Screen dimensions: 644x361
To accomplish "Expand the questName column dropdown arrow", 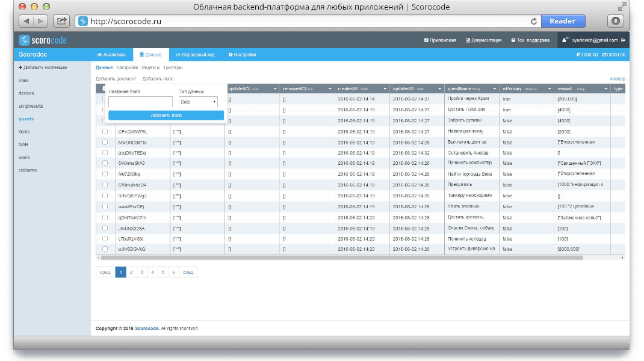I will [494, 88].
